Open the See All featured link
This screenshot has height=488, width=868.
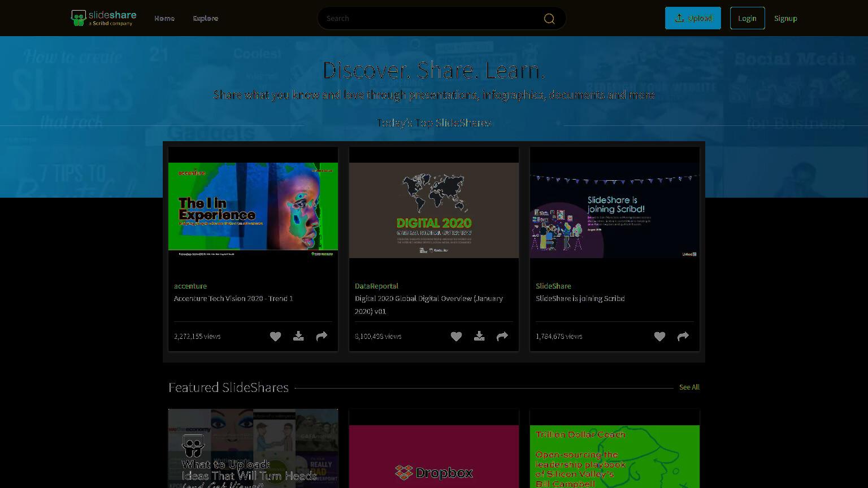point(689,387)
